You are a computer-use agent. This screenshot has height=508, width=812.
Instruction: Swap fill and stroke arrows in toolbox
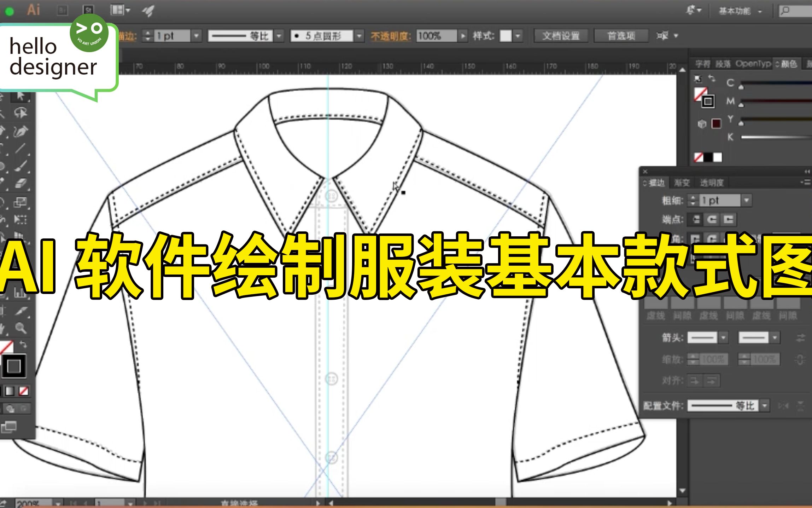pyautogui.click(x=23, y=344)
